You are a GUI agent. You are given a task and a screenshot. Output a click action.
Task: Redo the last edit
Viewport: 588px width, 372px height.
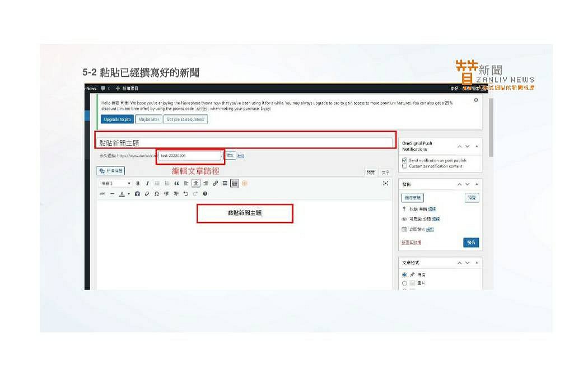[195, 194]
